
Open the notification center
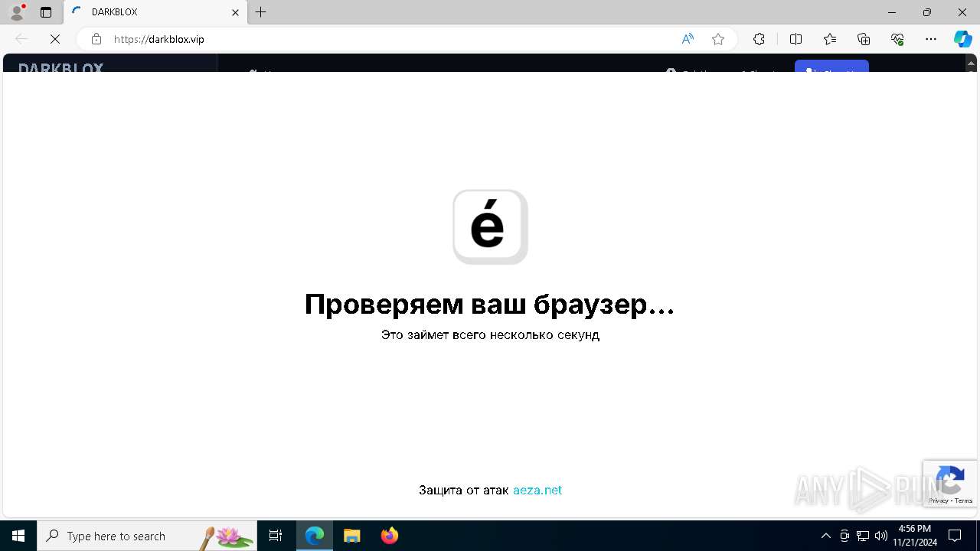click(x=955, y=536)
